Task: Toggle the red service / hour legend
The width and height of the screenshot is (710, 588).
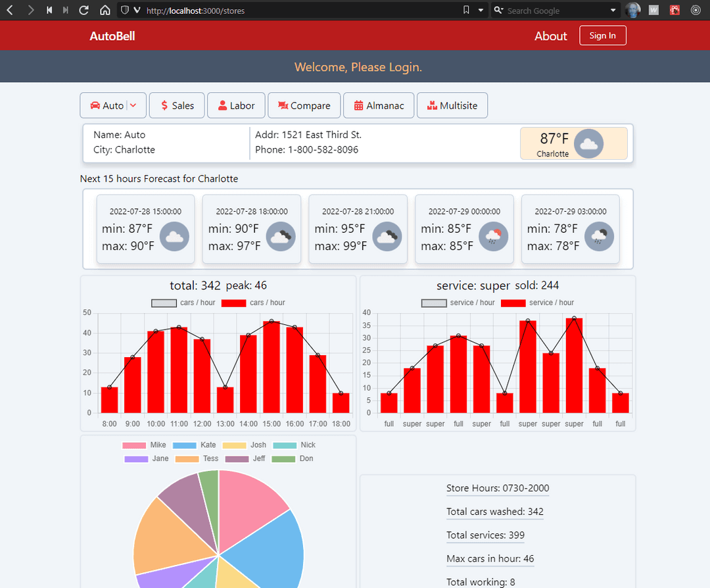Action: (537, 303)
